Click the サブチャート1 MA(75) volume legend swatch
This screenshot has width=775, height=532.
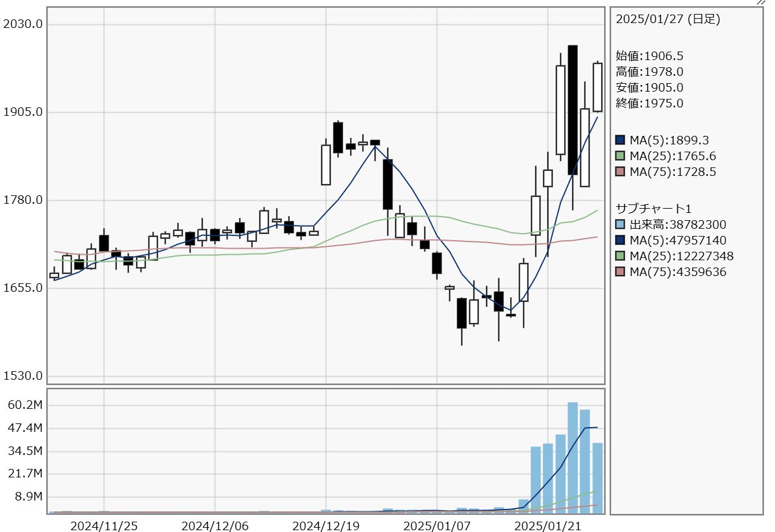click(x=620, y=272)
